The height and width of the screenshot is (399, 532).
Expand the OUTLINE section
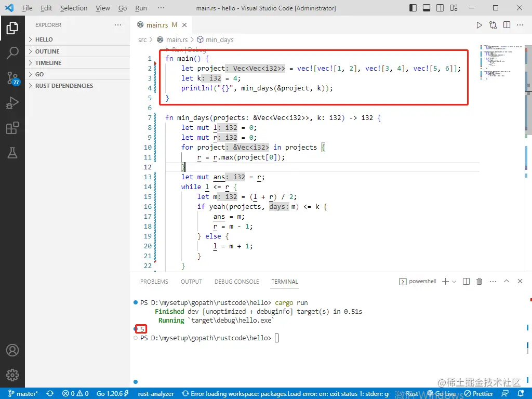click(x=78, y=51)
